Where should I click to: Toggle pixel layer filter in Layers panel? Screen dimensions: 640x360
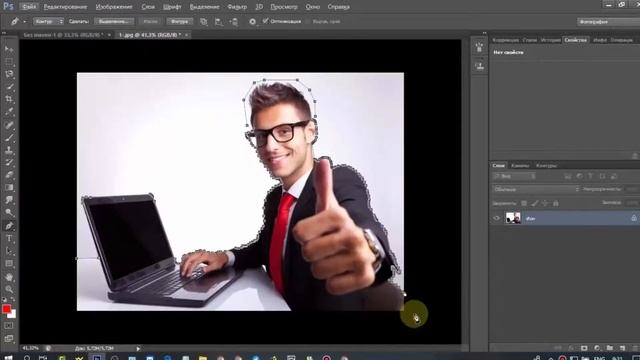pos(568,176)
